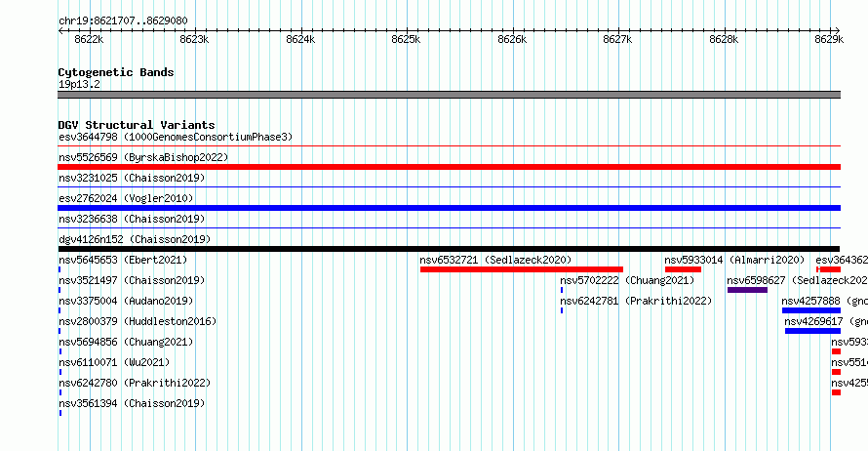868x451 pixels.
Task: Open nsv5645653 (Ebert2021) label
Action: [123, 260]
